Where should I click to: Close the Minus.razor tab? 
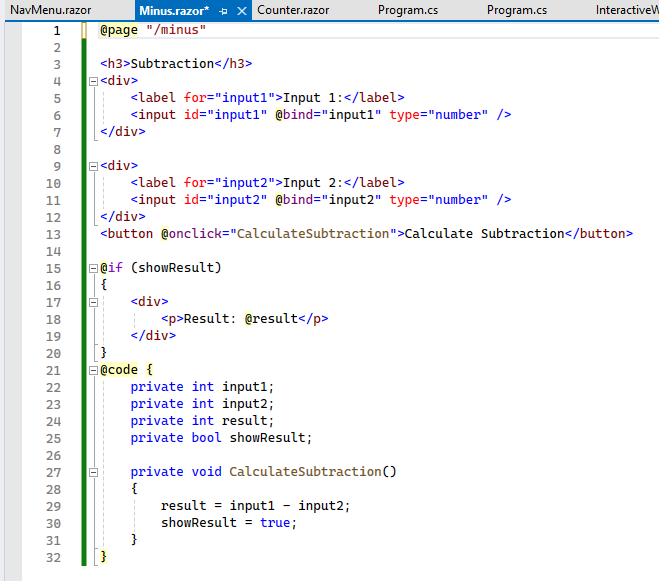[242, 11]
